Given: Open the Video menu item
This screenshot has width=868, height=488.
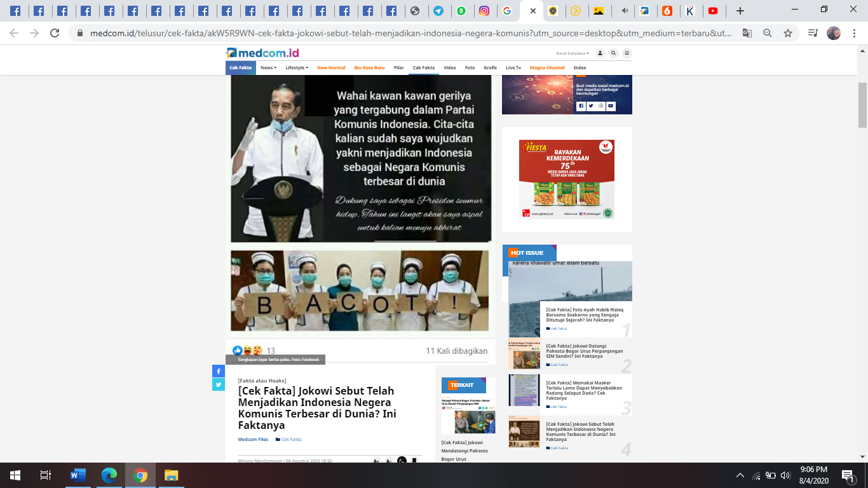Looking at the screenshot, I should [x=450, y=67].
